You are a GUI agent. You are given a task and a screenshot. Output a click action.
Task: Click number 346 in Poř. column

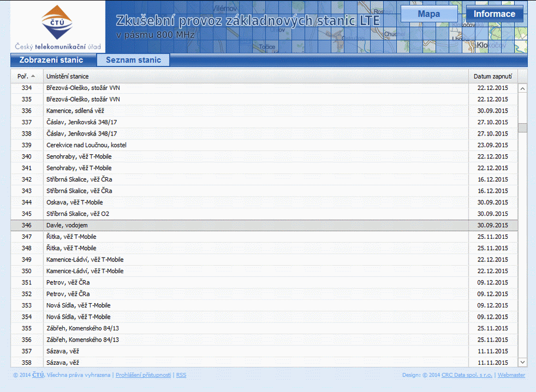pos(27,225)
